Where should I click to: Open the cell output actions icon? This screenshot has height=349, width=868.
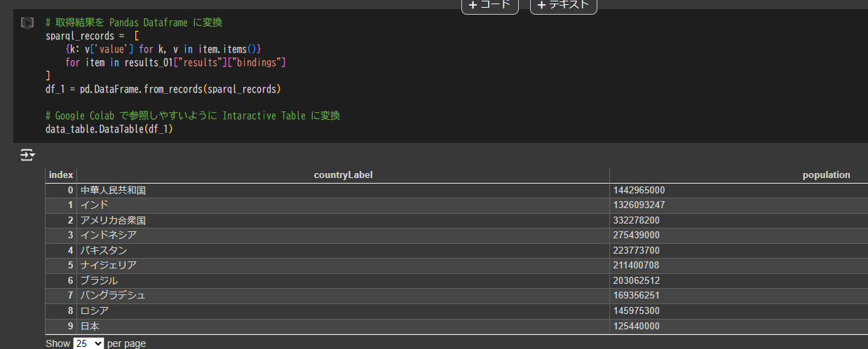coord(27,155)
